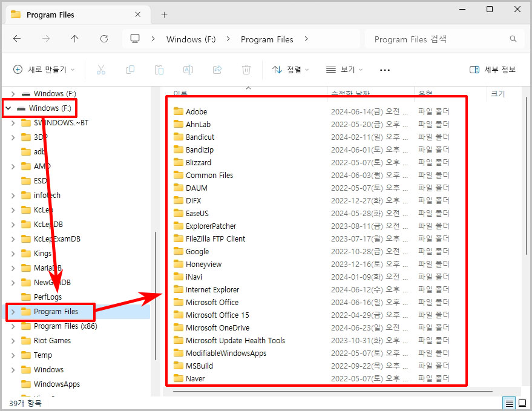This screenshot has height=411, width=532.
Task: Go forward with the right arrow button
Action: 46,39
